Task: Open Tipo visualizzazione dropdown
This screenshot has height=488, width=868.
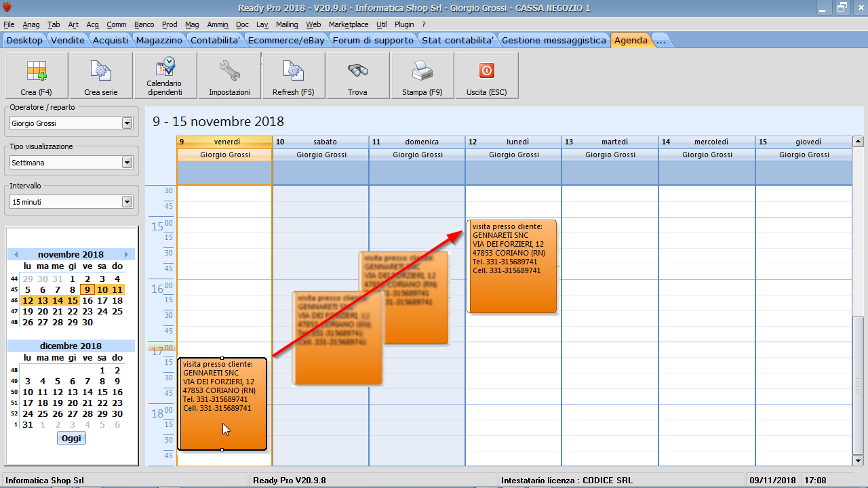Action: [x=127, y=163]
